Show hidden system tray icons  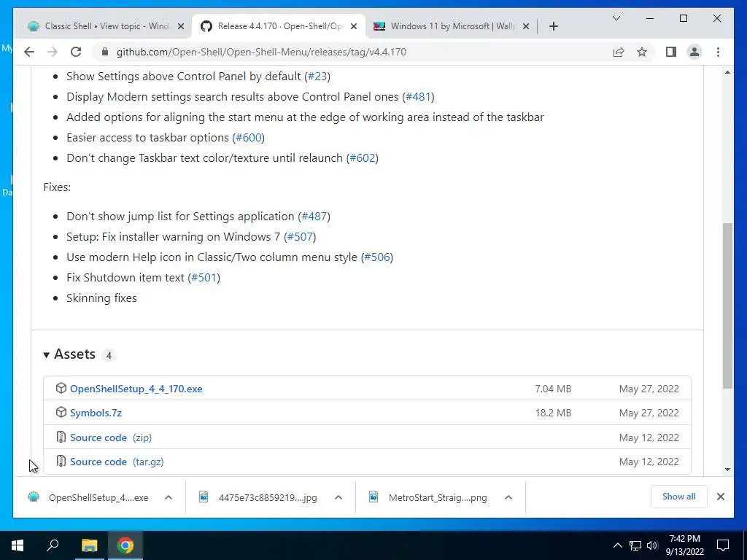[x=617, y=545]
